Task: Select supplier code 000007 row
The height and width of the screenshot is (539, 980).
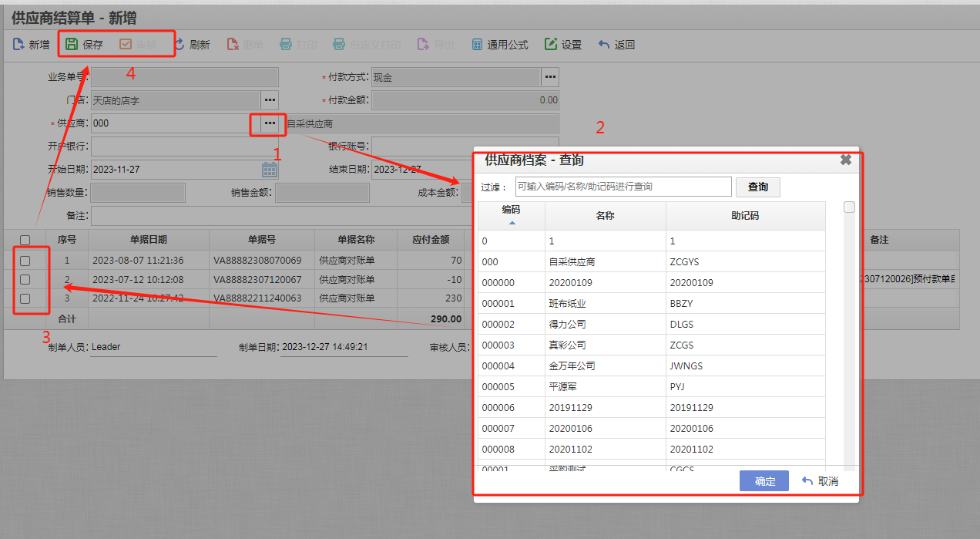Action: (x=652, y=429)
